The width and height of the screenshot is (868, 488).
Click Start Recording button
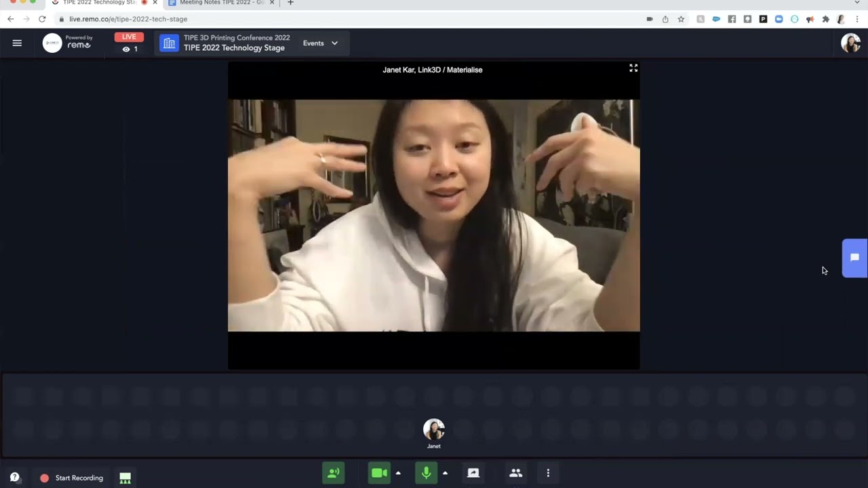[x=72, y=478]
